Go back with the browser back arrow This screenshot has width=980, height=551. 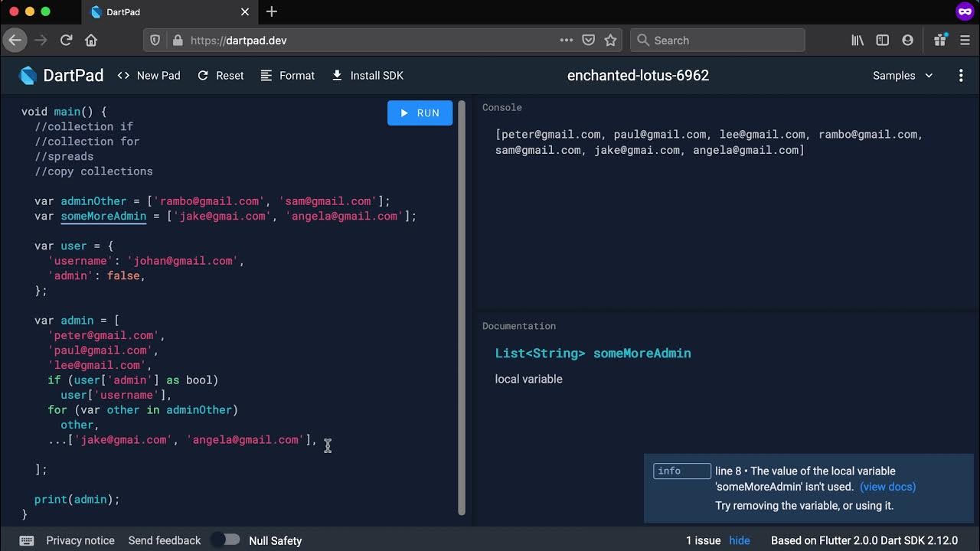pos(15,40)
